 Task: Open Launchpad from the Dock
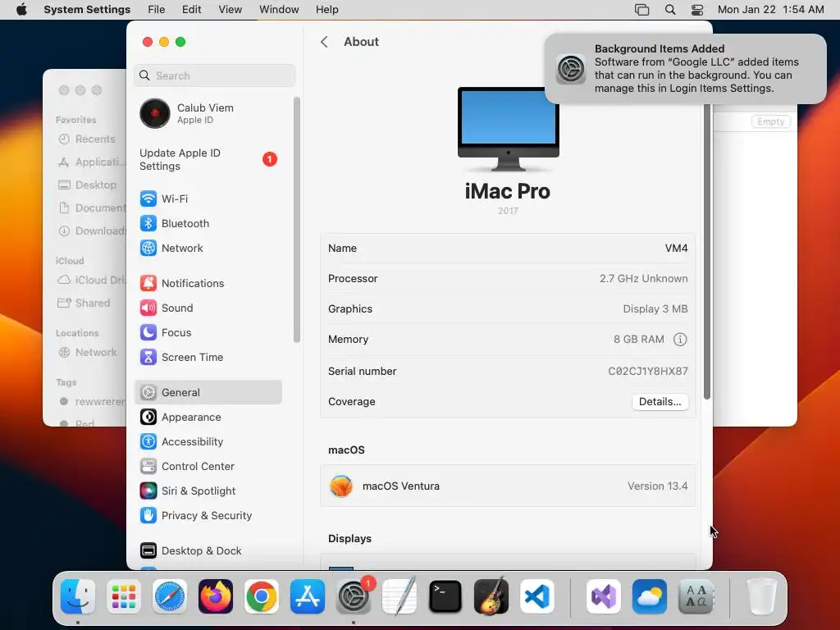(124, 596)
